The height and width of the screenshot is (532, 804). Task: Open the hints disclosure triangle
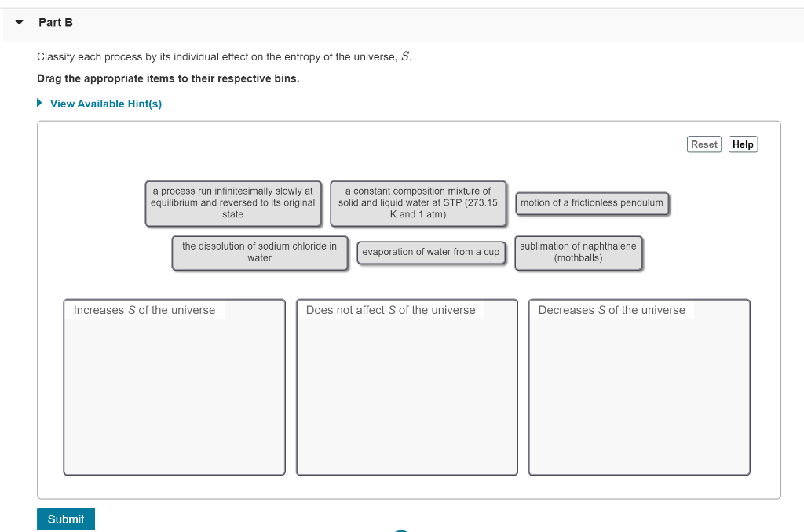point(38,103)
